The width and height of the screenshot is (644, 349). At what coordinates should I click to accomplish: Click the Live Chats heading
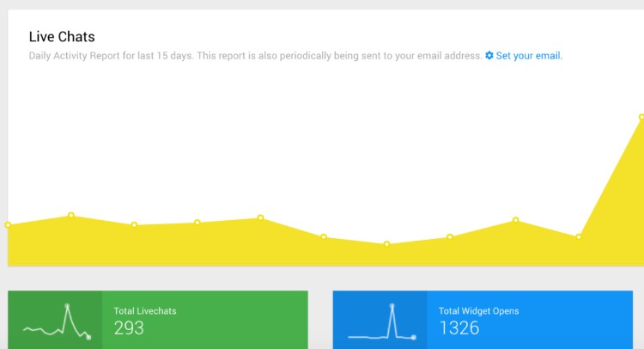coord(62,37)
